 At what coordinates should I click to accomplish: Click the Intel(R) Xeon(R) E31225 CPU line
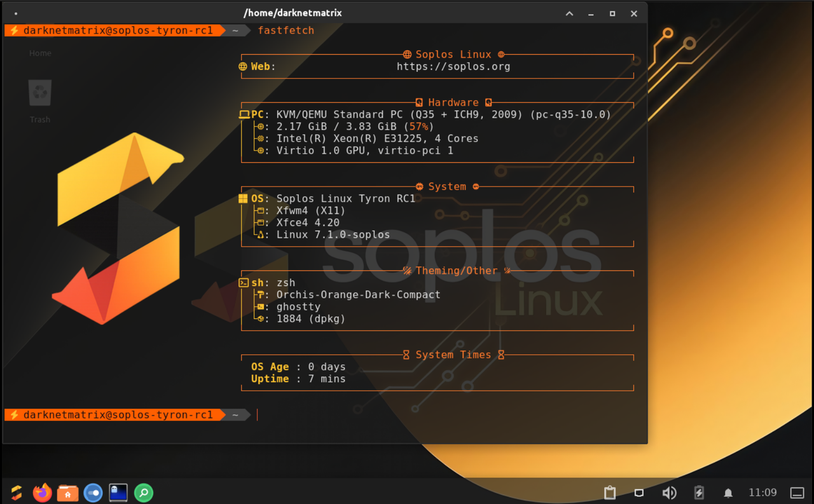(x=377, y=139)
